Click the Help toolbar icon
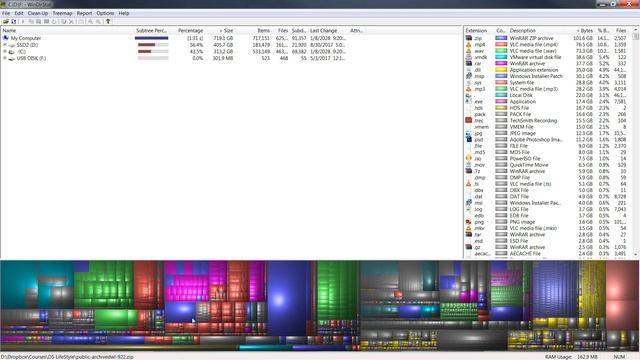This screenshot has width=640, height=360. click(x=108, y=22)
